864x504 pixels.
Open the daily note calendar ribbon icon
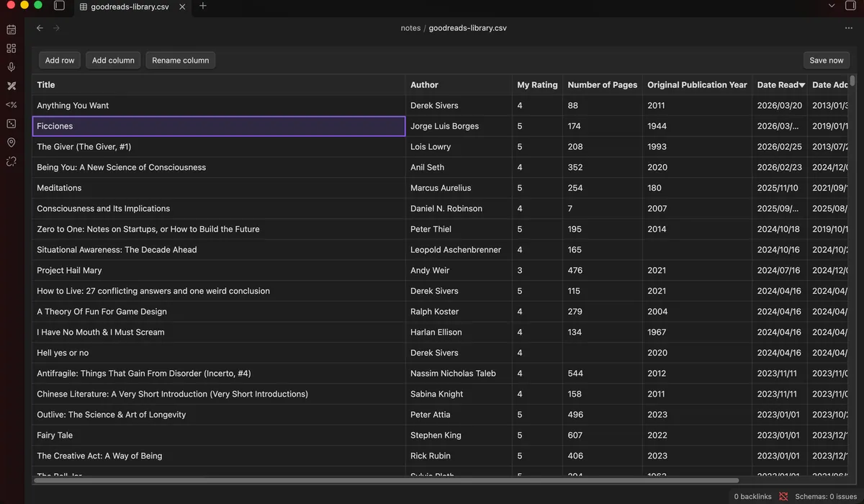point(11,30)
